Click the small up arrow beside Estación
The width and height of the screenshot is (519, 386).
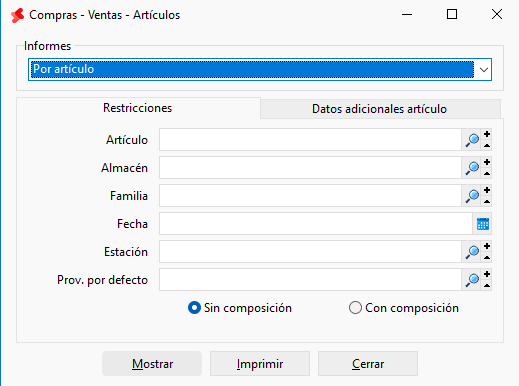click(487, 257)
